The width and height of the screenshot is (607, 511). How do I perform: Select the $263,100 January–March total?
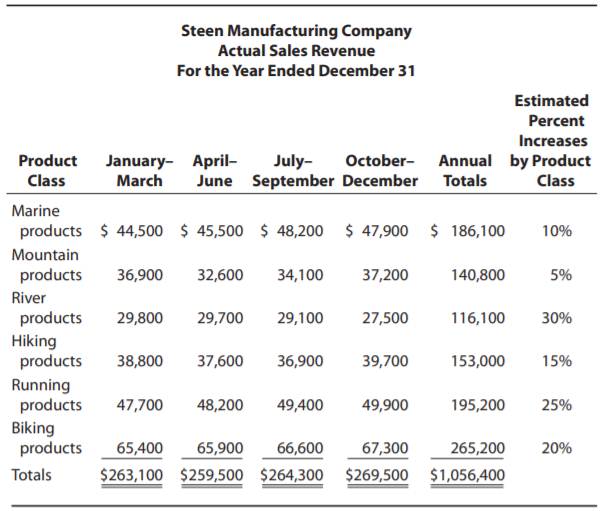pos(133,475)
